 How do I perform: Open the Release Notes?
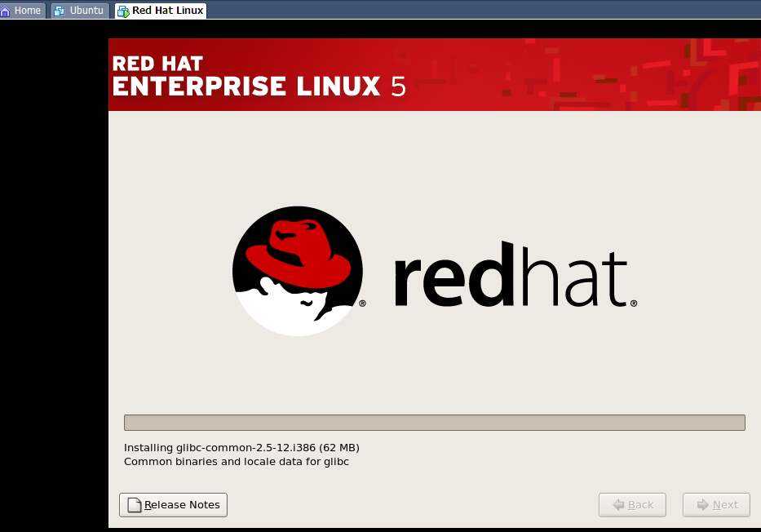coord(173,504)
